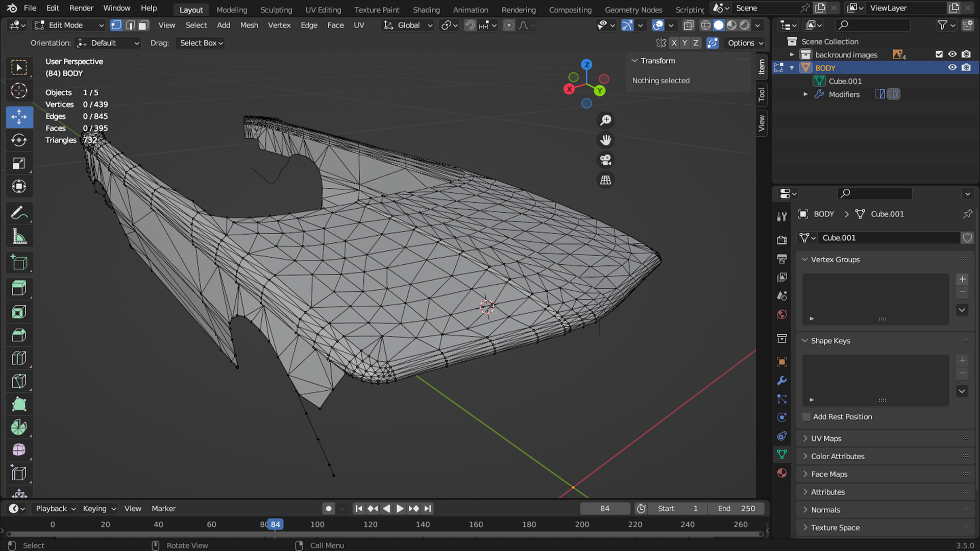Hide the BODY object in outliner

(x=952, y=67)
